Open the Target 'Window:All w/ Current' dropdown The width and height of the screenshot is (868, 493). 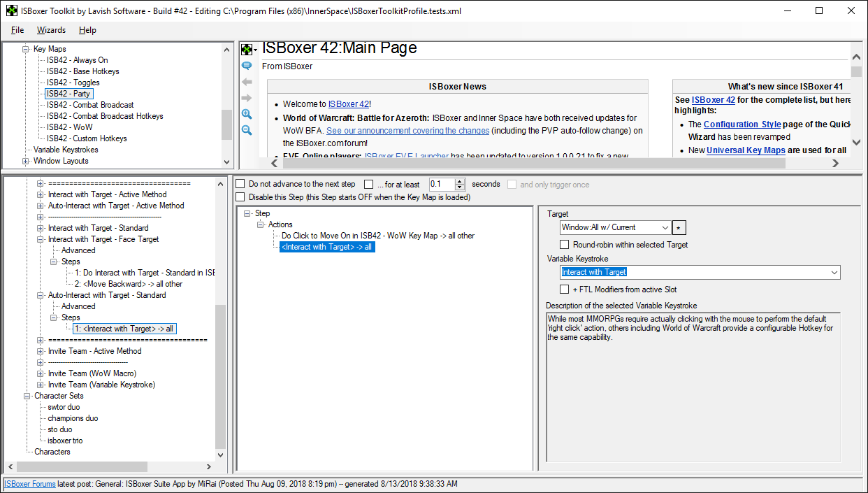click(x=664, y=227)
